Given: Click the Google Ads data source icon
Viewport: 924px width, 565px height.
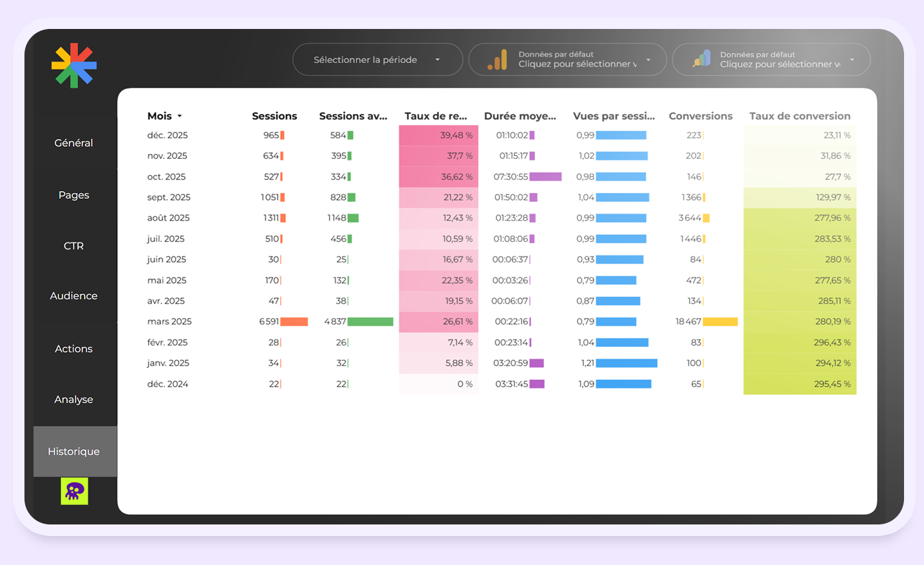Looking at the screenshot, I should pos(701,60).
